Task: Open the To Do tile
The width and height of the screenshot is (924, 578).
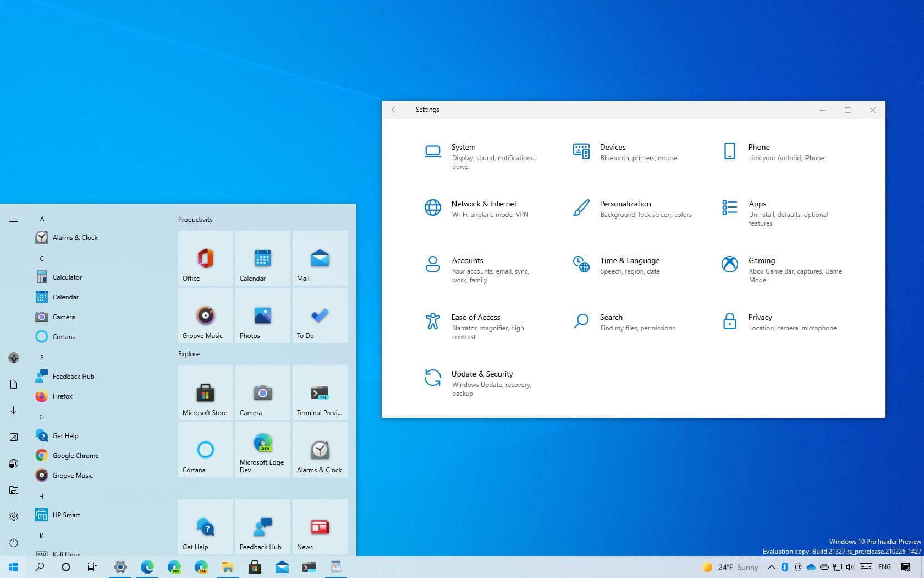Action: (x=320, y=315)
